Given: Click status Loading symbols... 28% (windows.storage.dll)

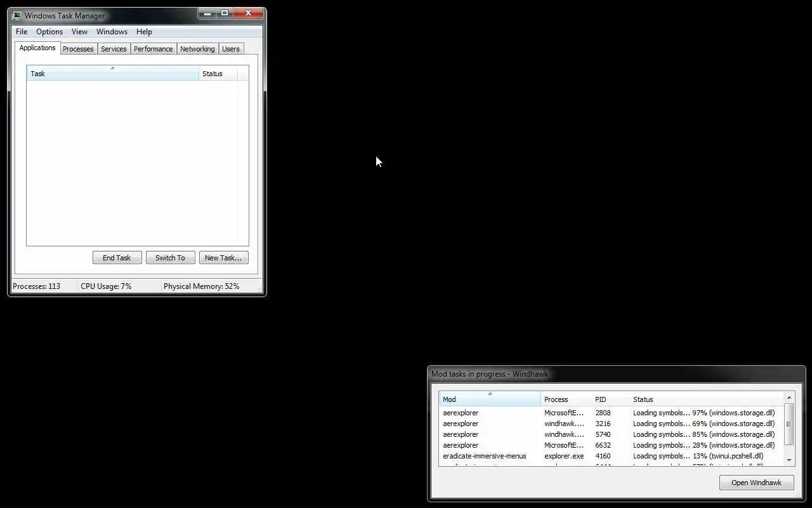Looking at the screenshot, I should point(704,445).
